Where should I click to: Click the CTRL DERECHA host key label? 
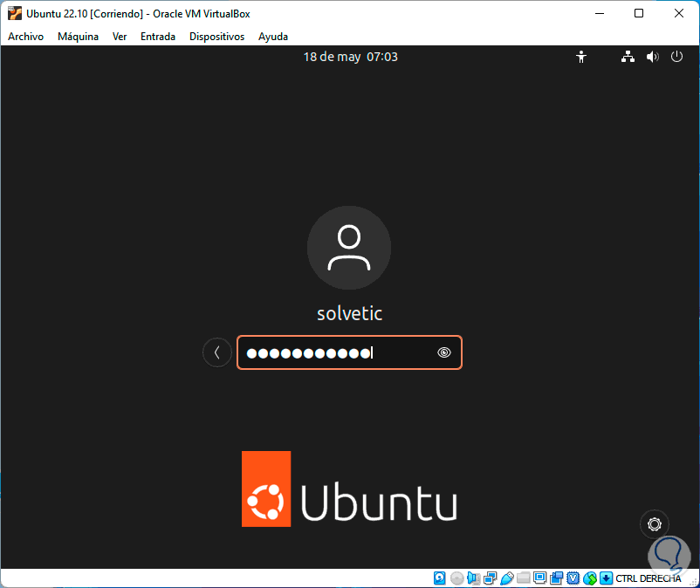click(649, 578)
